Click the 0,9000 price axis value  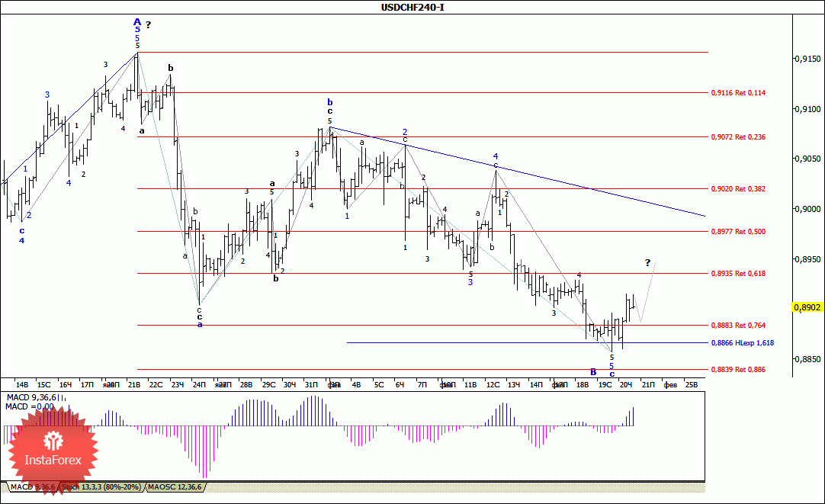[809, 209]
